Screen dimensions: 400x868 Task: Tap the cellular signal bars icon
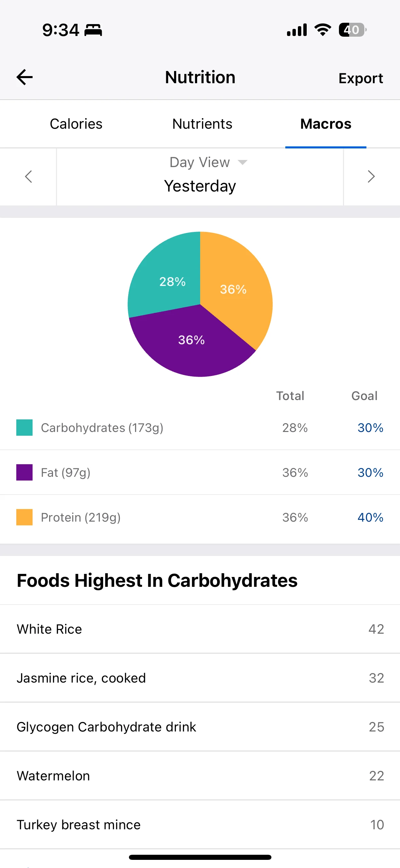[297, 30]
